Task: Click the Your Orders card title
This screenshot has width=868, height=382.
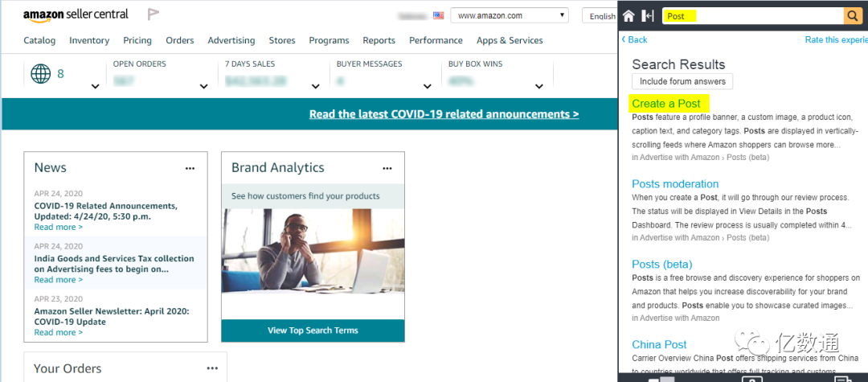Action: (x=68, y=368)
